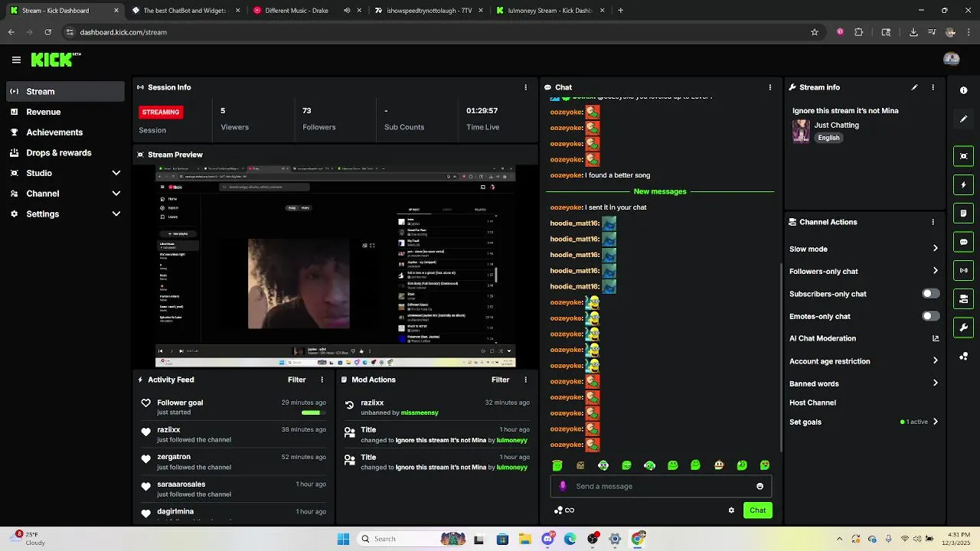Toggle Subscribers-only chat switch
Viewport: 980px width, 551px height.
pyautogui.click(x=930, y=293)
